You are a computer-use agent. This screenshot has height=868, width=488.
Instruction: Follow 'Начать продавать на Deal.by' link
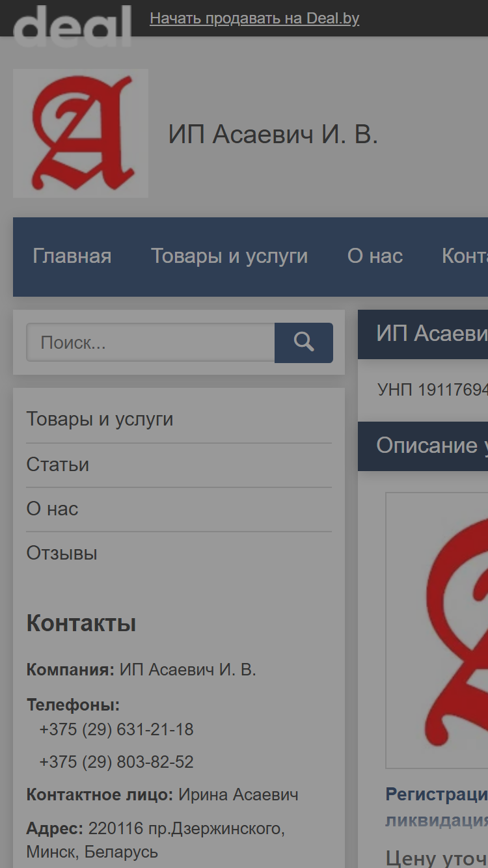pos(254,18)
